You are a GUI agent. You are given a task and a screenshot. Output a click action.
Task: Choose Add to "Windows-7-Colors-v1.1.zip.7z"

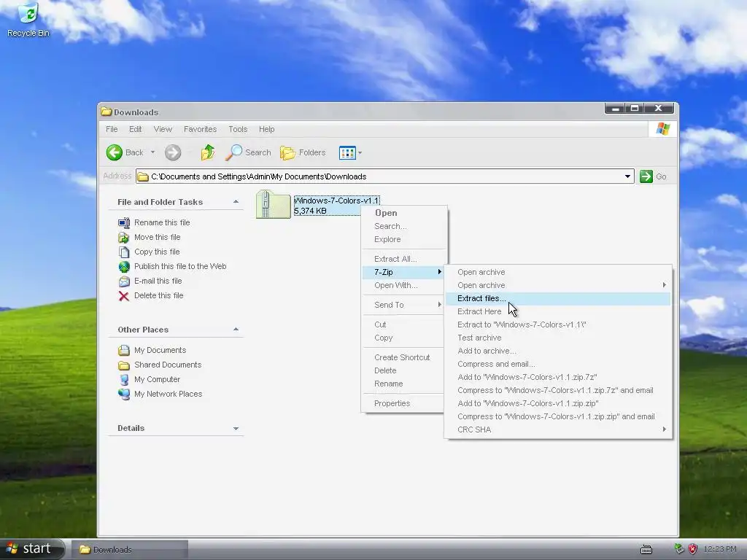point(558,377)
